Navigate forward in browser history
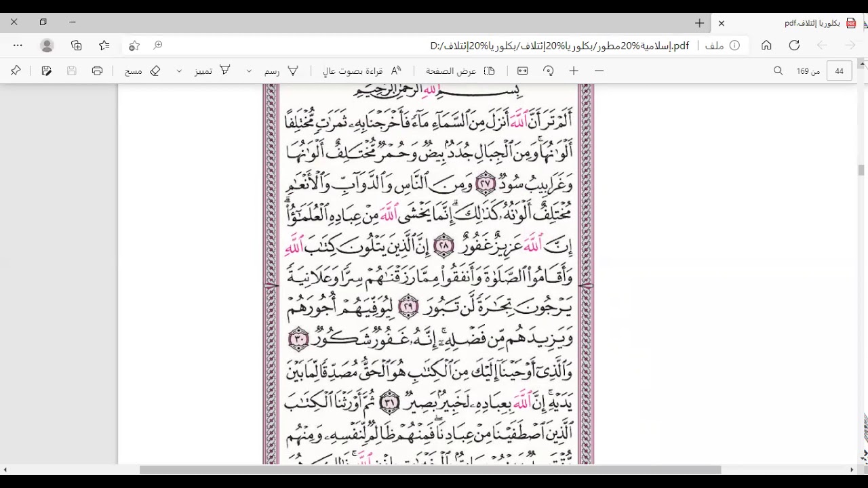This screenshot has width=868, height=488. pyautogui.click(x=850, y=45)
